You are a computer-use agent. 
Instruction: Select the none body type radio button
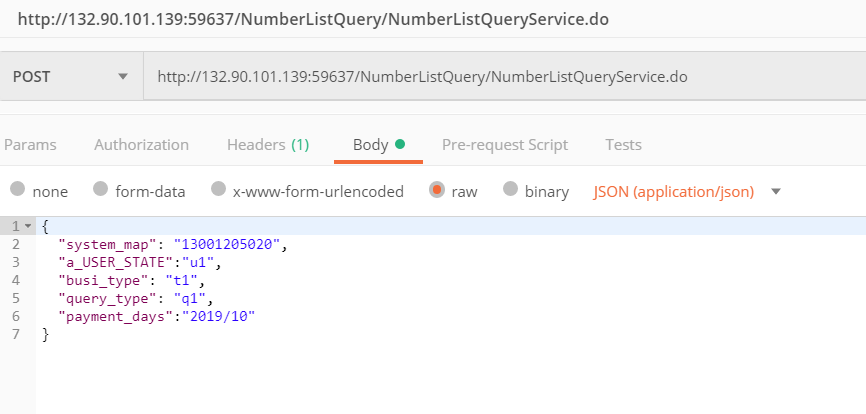coord(18,190)
